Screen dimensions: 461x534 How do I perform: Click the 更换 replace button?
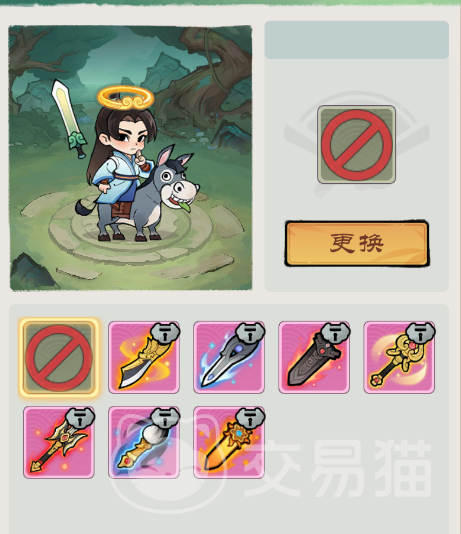pyautogui.click(x=356, y=243)
